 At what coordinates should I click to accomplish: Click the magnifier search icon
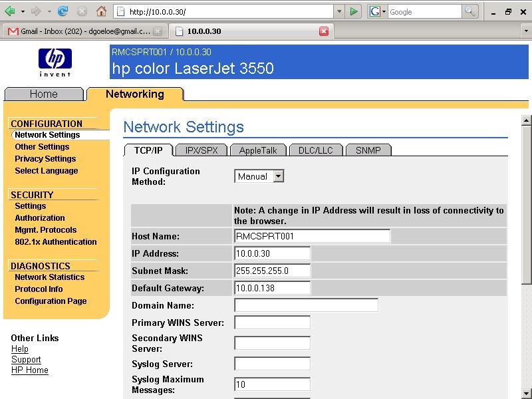tap(470, 11)
